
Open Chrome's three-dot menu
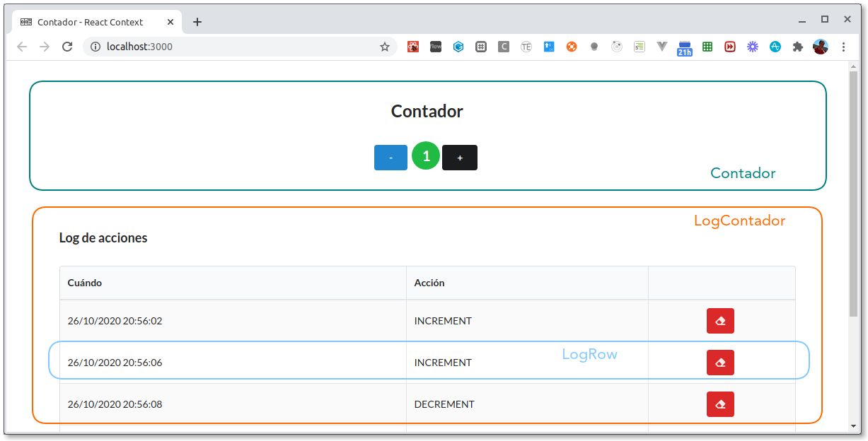tap(843, 47)
